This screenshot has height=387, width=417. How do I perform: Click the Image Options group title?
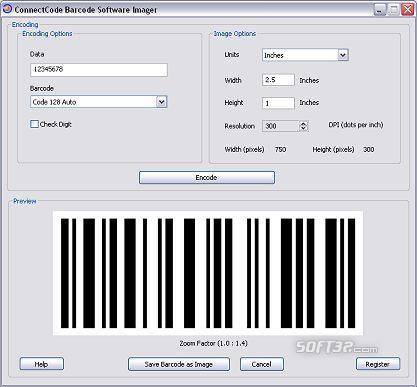235,34
